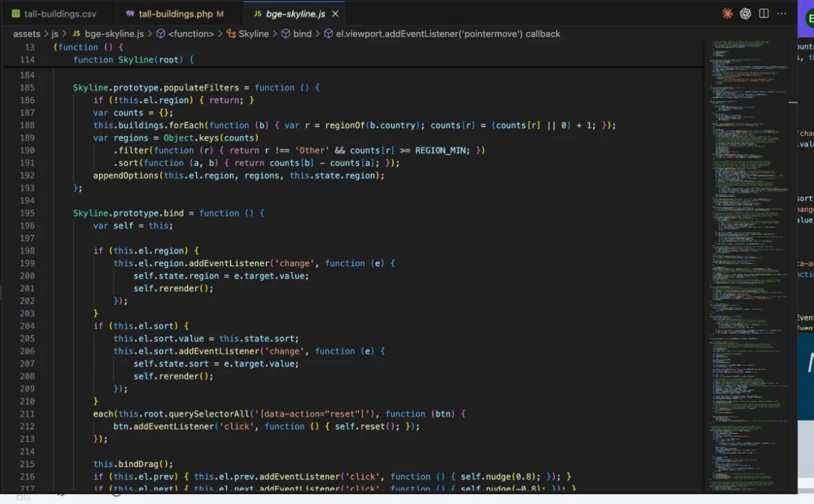
Task: Click the cube icon before bind breadcrumb
Action: click(286, 33)
